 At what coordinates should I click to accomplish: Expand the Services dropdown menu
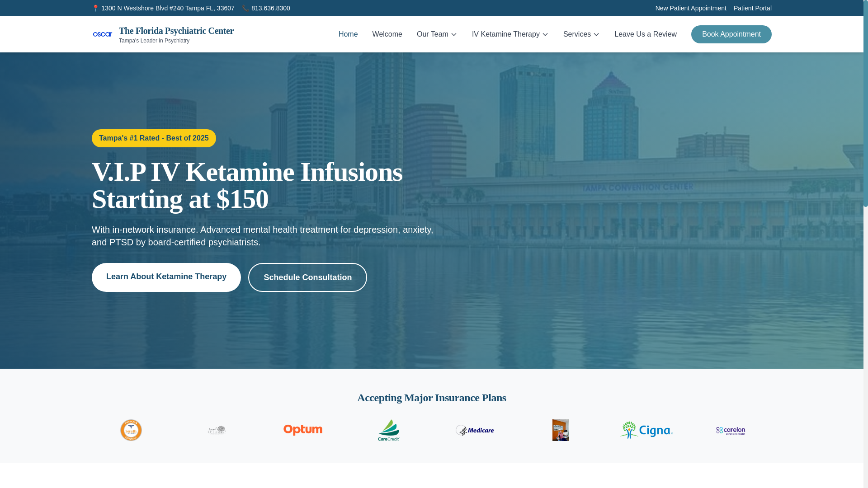(581, 34)
